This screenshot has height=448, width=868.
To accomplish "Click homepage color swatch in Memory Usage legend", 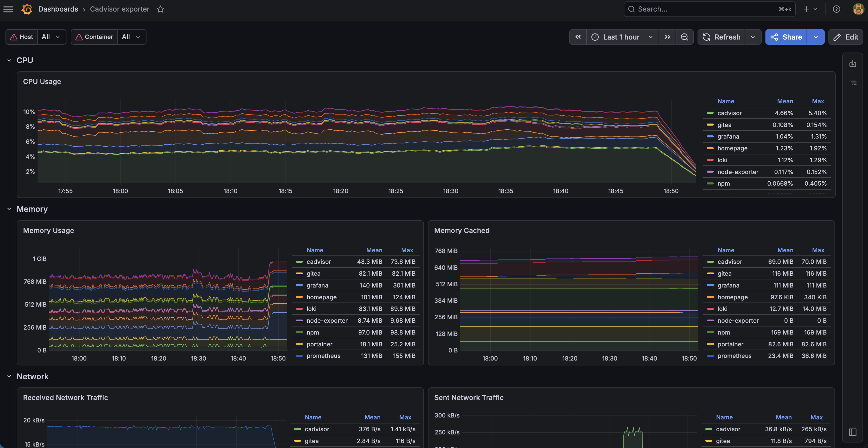I will [x=299, y=297].
